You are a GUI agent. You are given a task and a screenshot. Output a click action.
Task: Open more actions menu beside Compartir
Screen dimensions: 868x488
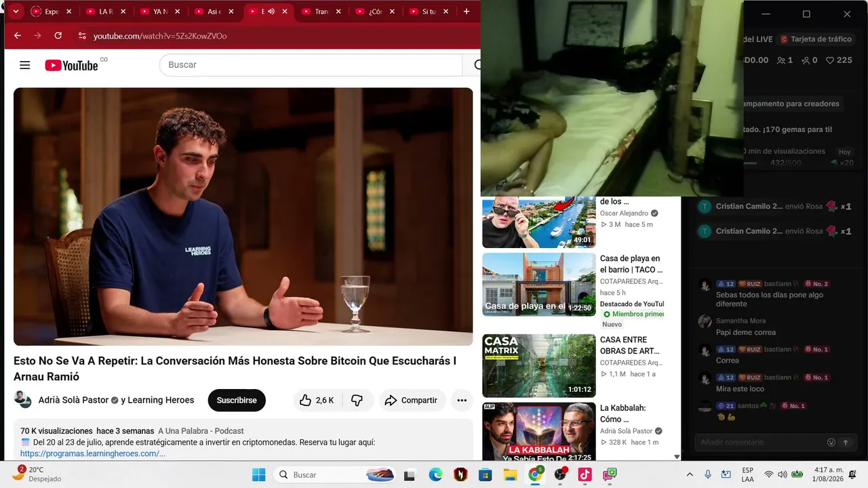click(x=462, y=401)
